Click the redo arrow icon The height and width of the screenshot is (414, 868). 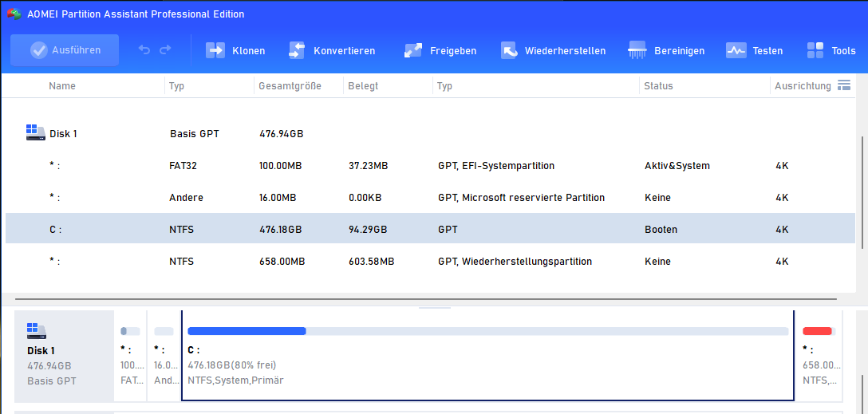(x=165, y=50)
